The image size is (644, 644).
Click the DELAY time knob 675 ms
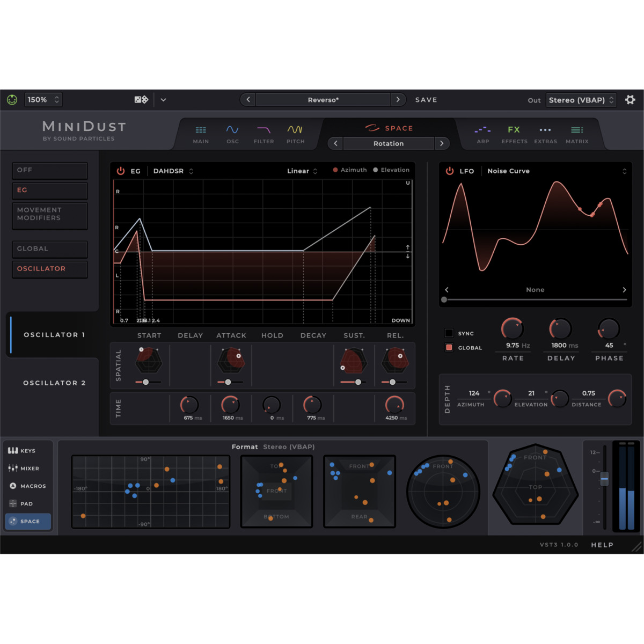tap(189, 405)
